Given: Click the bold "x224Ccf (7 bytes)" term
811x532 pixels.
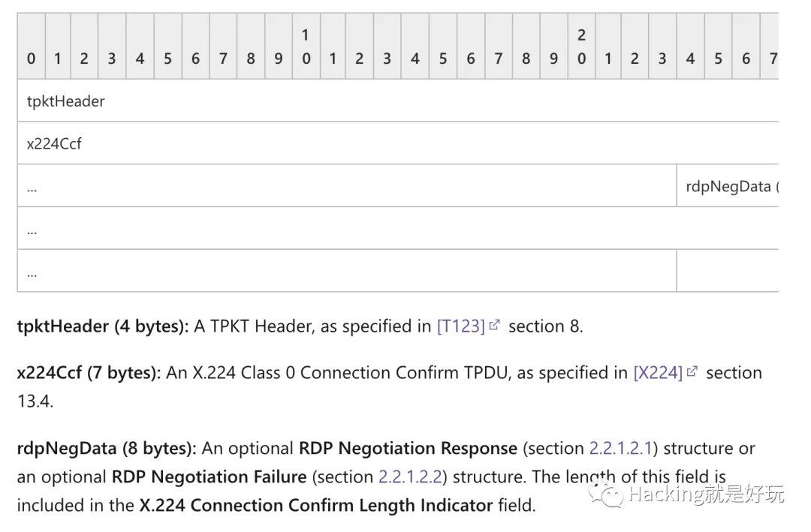Looking at the screenshot, I should 89,373.
